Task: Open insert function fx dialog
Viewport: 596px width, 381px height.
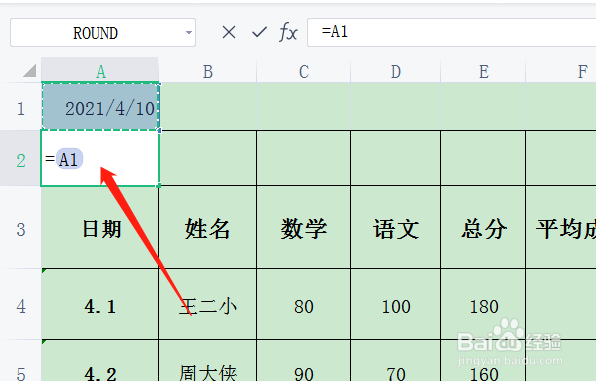Action: [288, 32]
